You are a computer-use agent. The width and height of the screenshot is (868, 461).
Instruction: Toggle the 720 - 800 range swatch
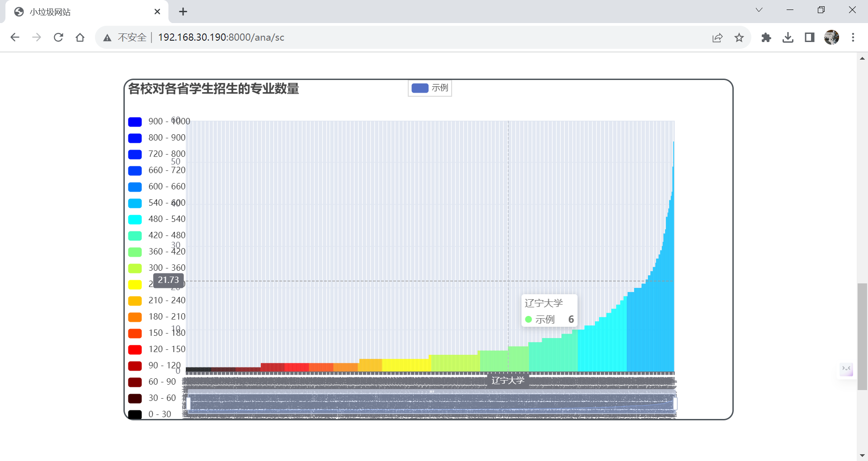[135, 154]
